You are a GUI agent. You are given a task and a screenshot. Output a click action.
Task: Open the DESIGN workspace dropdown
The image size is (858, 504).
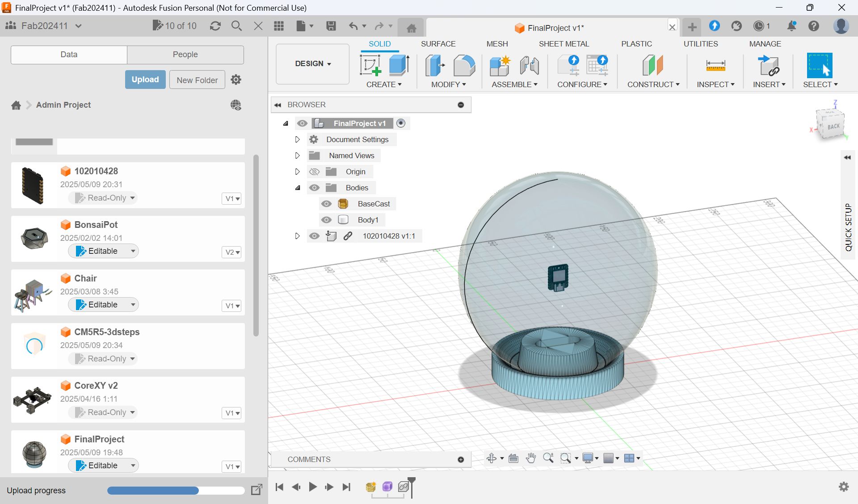pyautogui.click(x=313, y=64)
